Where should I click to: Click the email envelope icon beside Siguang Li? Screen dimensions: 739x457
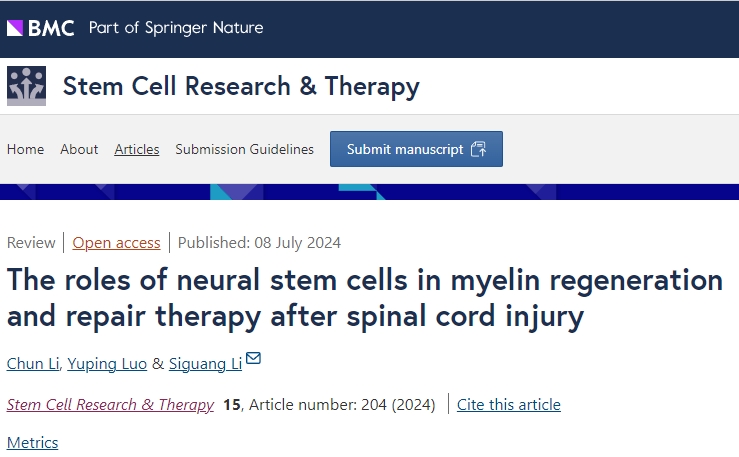tap(254, 359)
